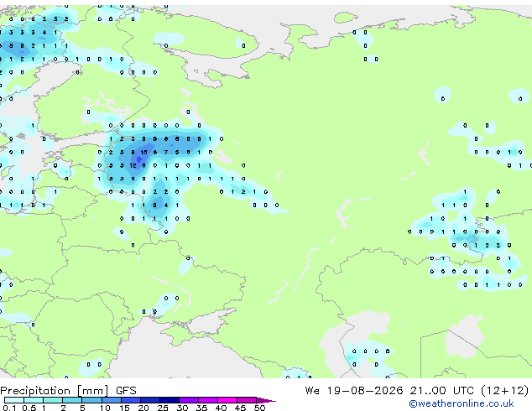Click the 'Precipitation [mm] GFS' title text
The height and width of the screenshot is (411, 532).
point(68,391)
